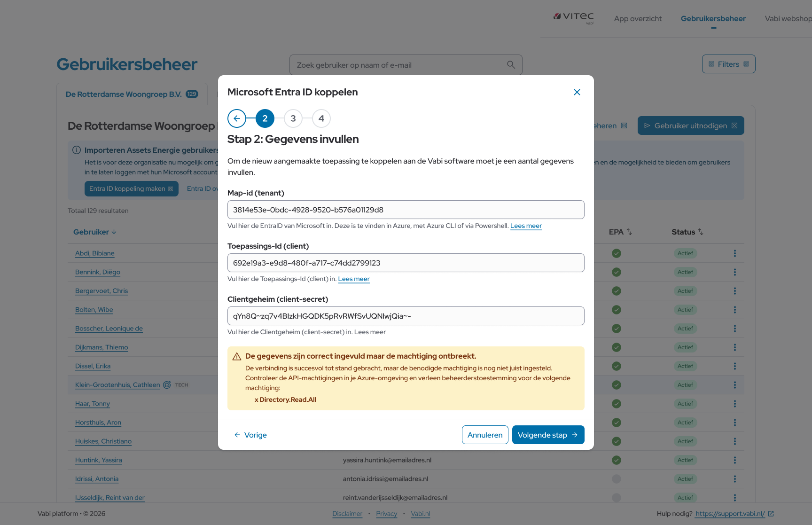Open row menu for Abdi, Bibiane
The height and width of the screenshot is (525, 812).
[x=735, y=253]
